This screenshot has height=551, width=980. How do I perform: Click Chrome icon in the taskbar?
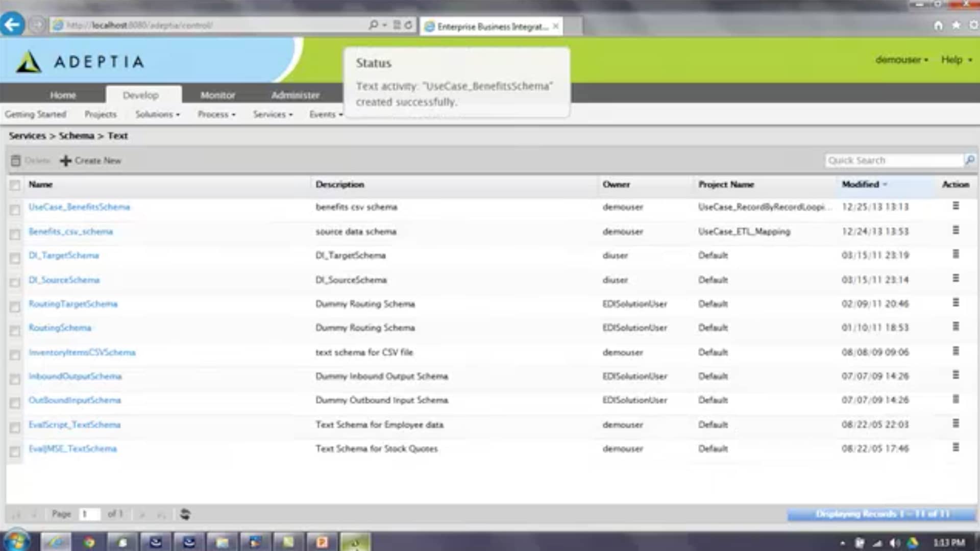[x=89, y=542]
